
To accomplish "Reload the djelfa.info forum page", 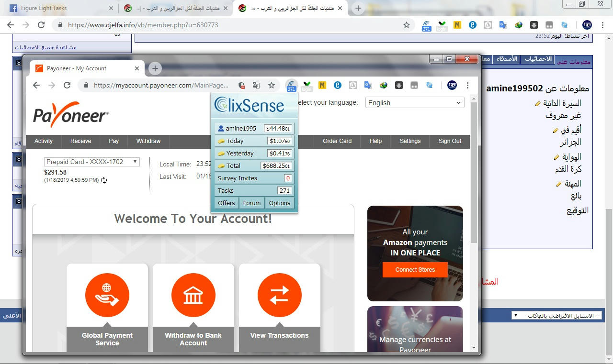I will [x=41, y=25].
